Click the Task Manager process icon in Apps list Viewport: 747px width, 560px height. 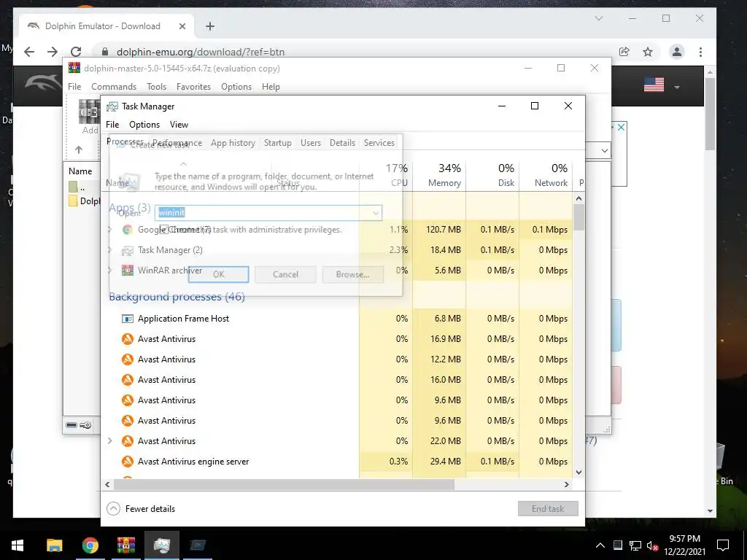127,250
